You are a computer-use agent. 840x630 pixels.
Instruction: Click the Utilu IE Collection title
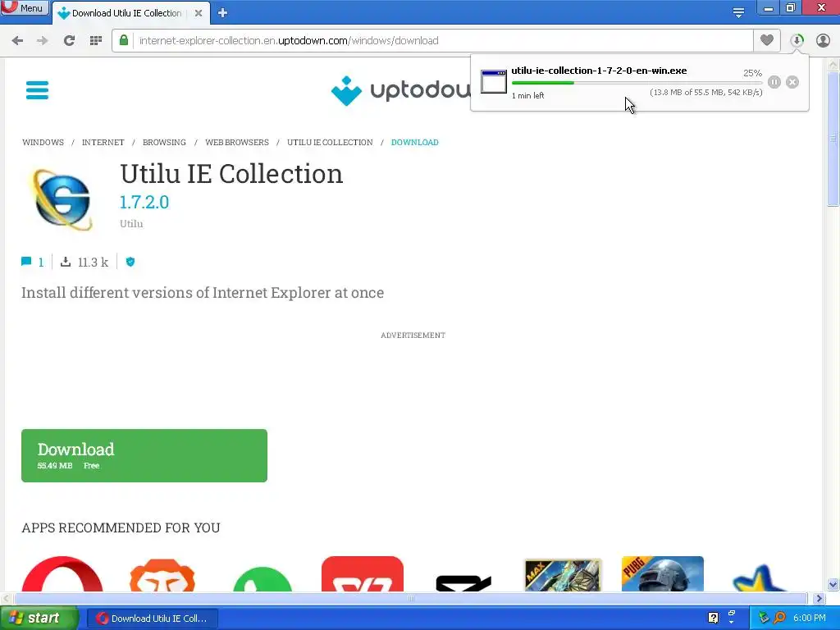coord(231,174)
